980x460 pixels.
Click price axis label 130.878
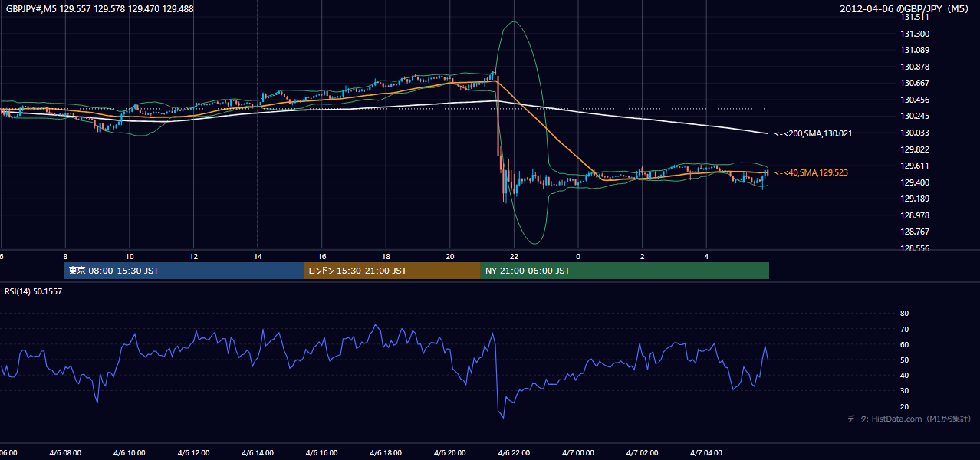click(914, 67)
